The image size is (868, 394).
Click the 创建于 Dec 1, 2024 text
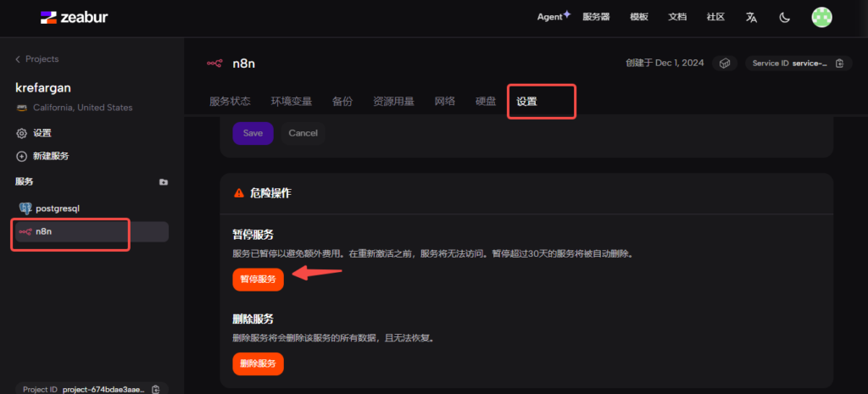coord(665,63)
